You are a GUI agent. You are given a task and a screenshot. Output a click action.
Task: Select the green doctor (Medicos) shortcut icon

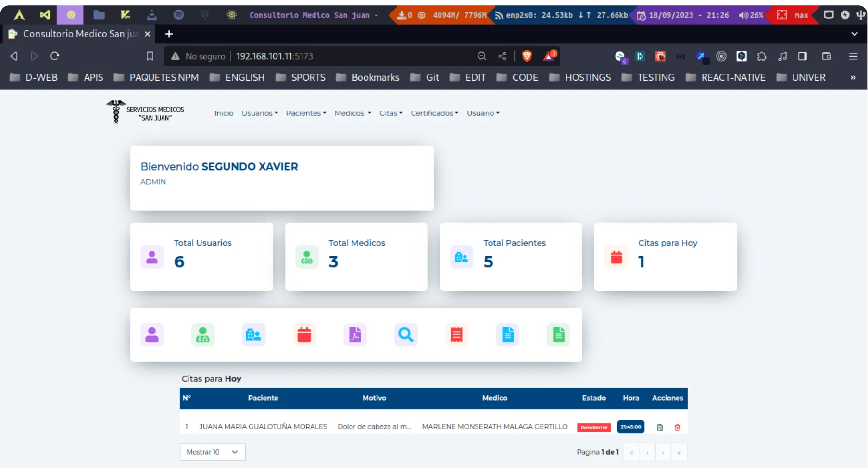[203, 335]
